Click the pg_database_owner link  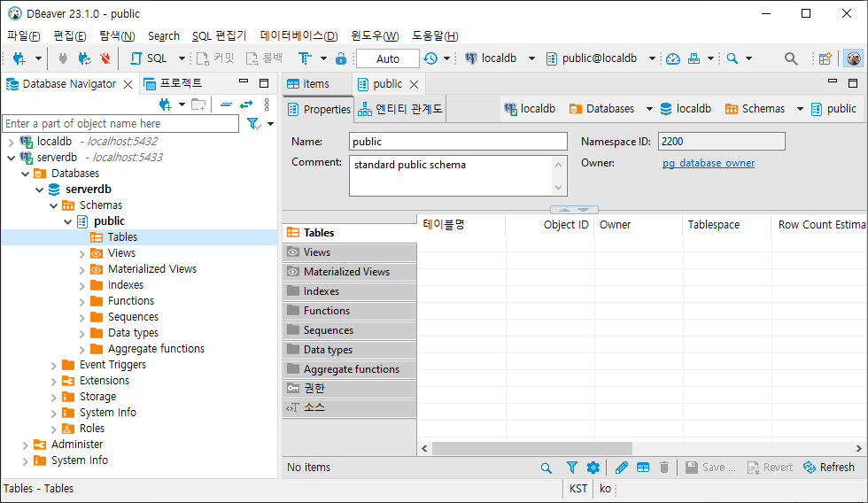[x=709, y=163]
